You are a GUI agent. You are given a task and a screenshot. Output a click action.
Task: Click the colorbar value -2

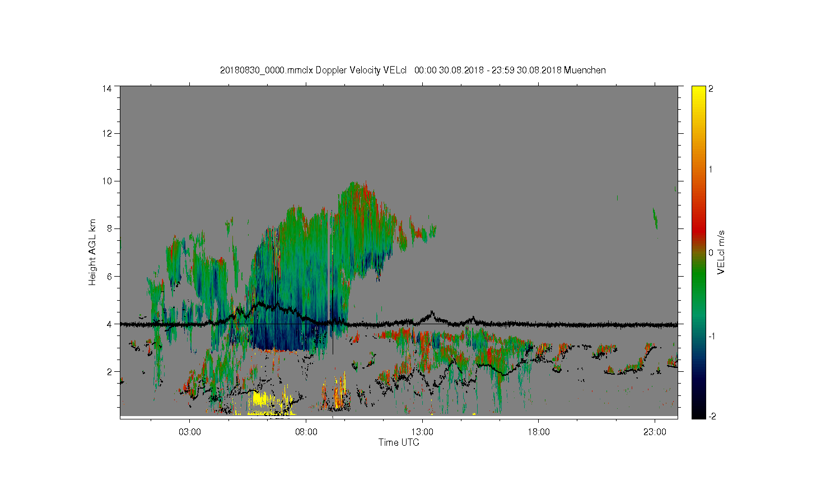(711, 417)
